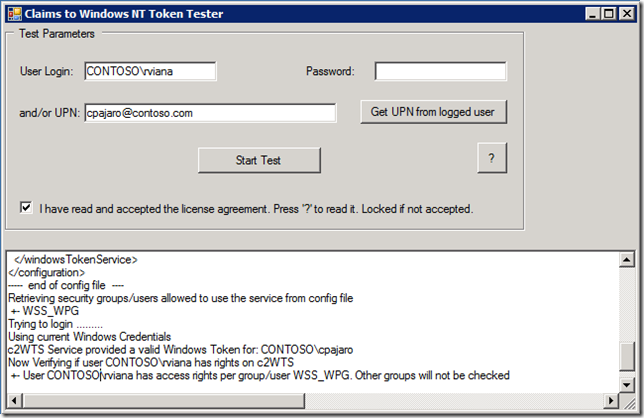Screen dimensions: 644x418
Task: Click the output log scrollbar thumb
Action: coord(626,356)
